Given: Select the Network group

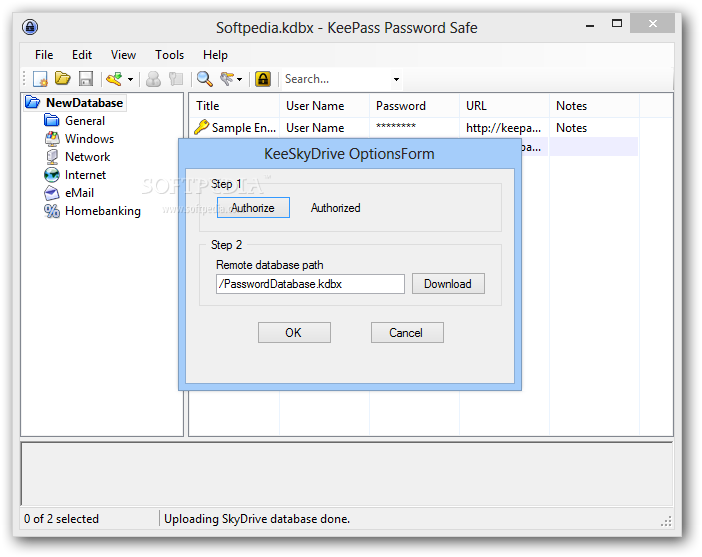Looking at the screenshot, I should (87, 157).
